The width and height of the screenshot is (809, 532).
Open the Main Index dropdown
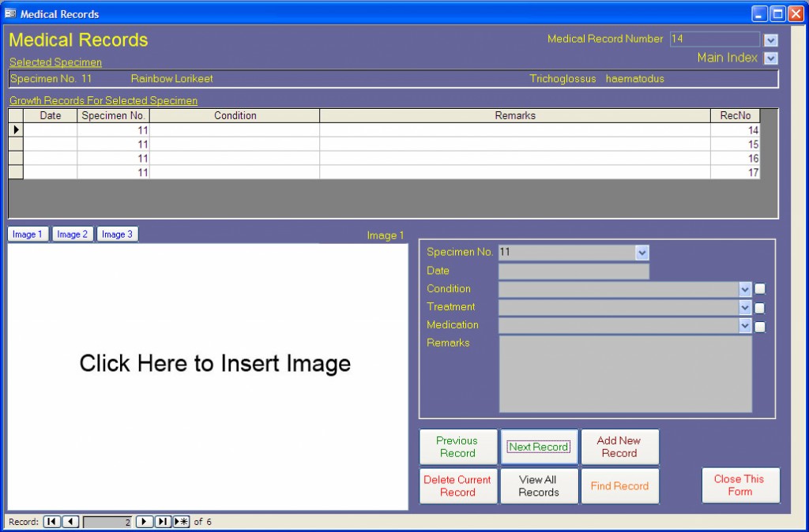[x=771, y=58]
